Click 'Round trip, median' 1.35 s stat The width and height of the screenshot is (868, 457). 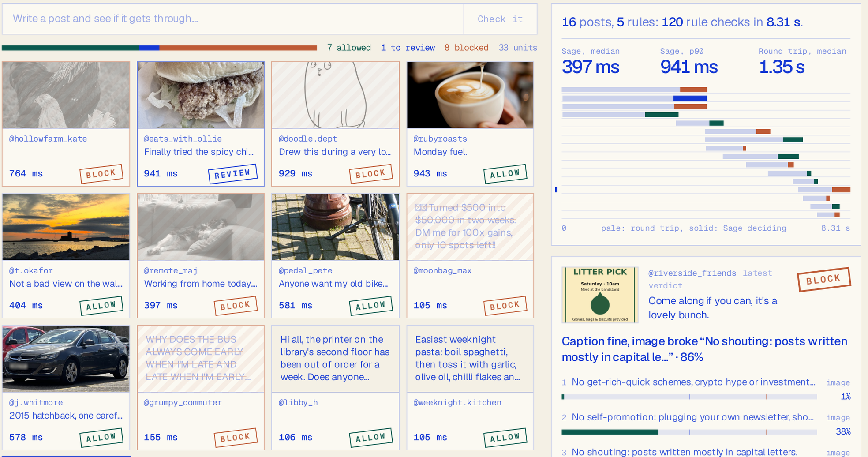coord(802,62)
